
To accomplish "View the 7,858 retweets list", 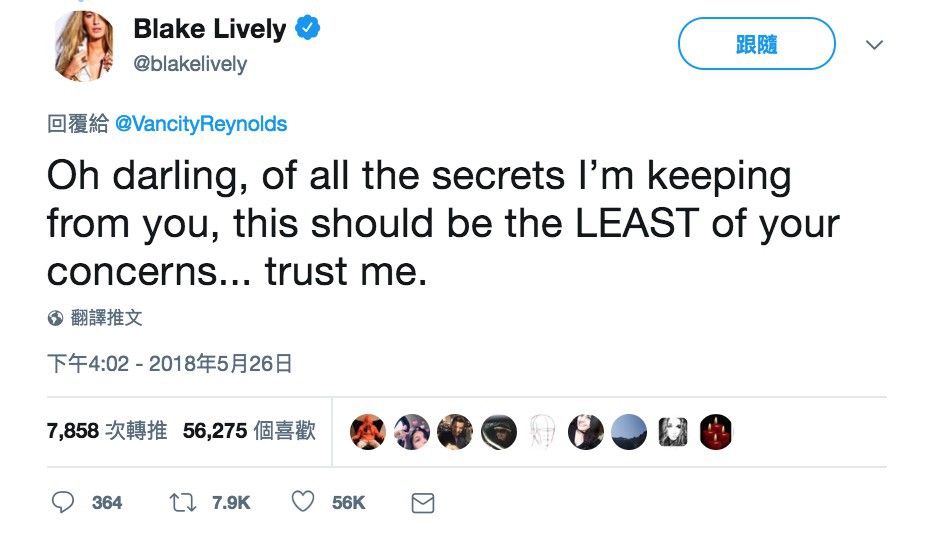I will point(107,431).
